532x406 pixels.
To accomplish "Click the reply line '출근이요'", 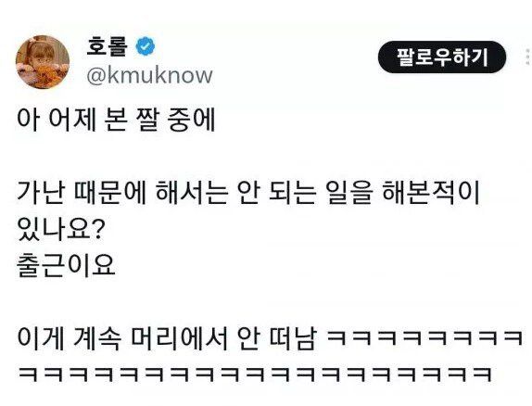I will [x=66, y=265].
